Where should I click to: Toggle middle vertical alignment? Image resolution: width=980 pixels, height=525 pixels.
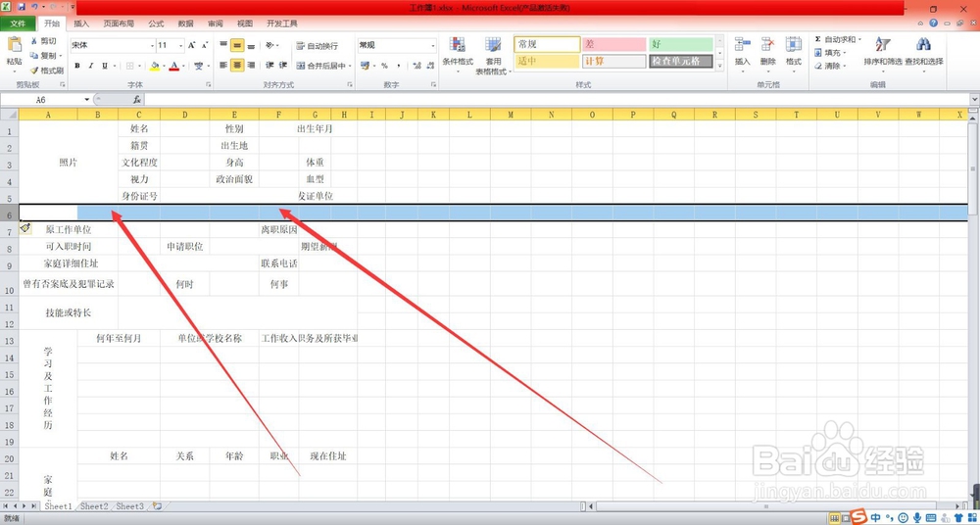coord(237,45)
